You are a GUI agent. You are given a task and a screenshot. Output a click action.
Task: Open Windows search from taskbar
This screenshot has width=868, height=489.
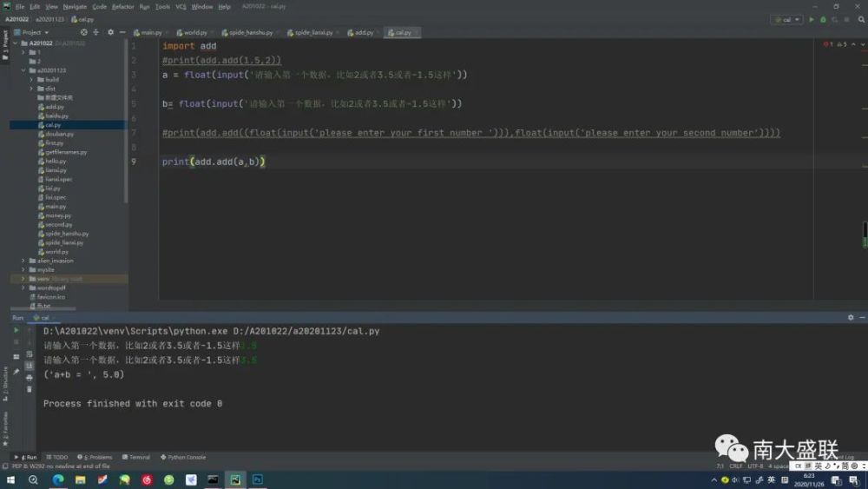[x=33, y=479]
